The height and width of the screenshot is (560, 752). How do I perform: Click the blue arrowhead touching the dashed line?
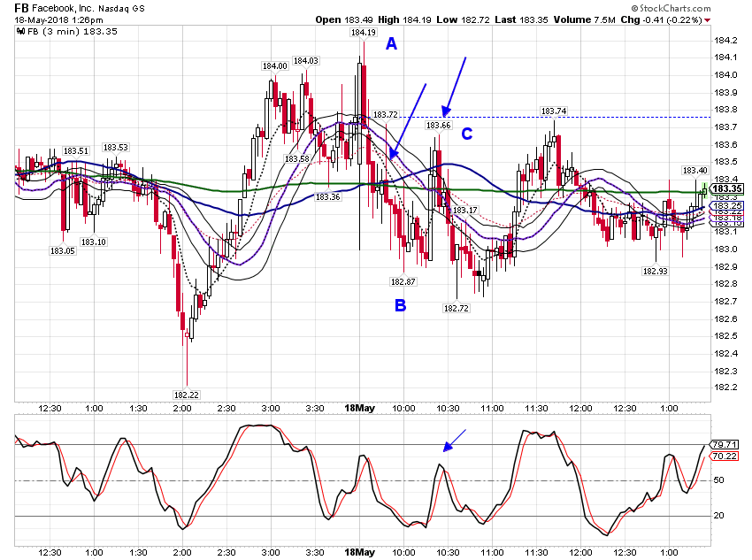[x=447, y=112]
